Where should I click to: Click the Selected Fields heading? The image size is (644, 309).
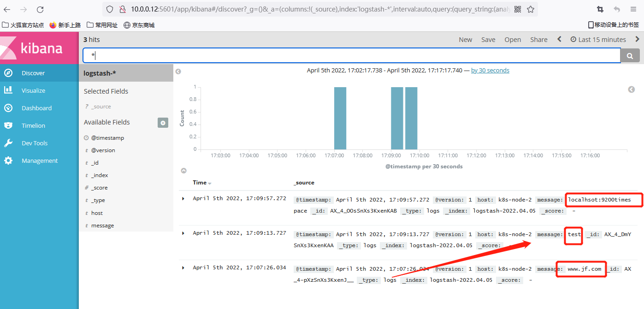(106, 91)
